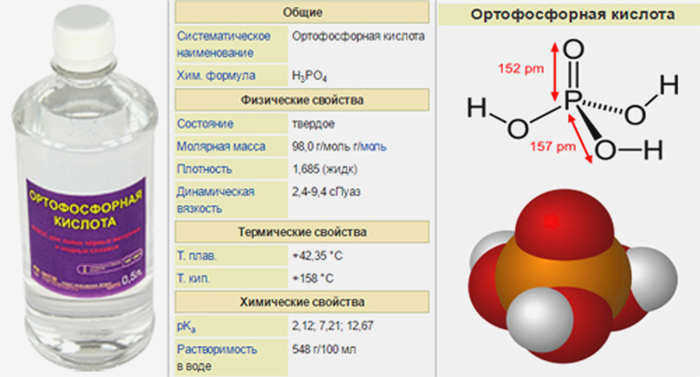Open the 'Растворимость в воде' link

coord(217,357)
